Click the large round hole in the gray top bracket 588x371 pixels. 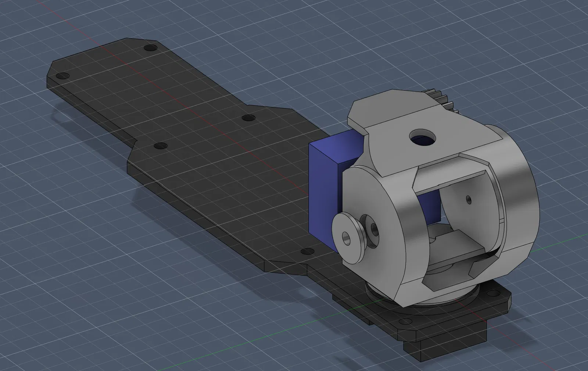click(423, 138)
